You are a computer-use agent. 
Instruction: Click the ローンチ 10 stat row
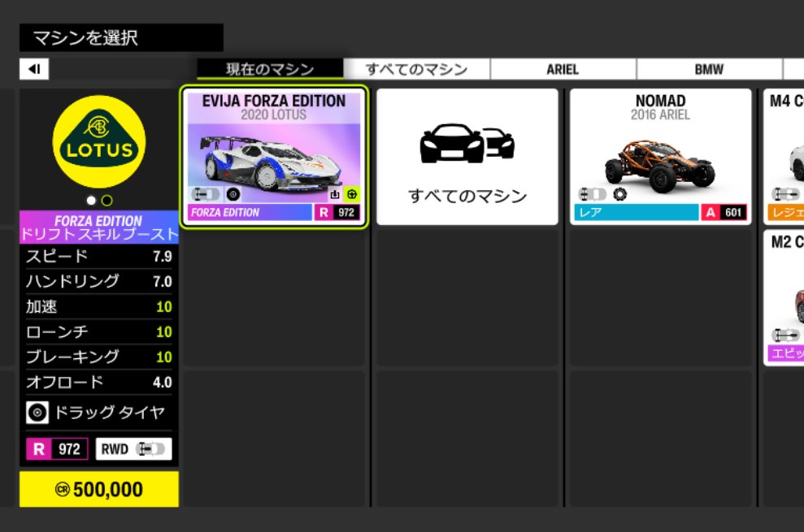pos(99,331)
